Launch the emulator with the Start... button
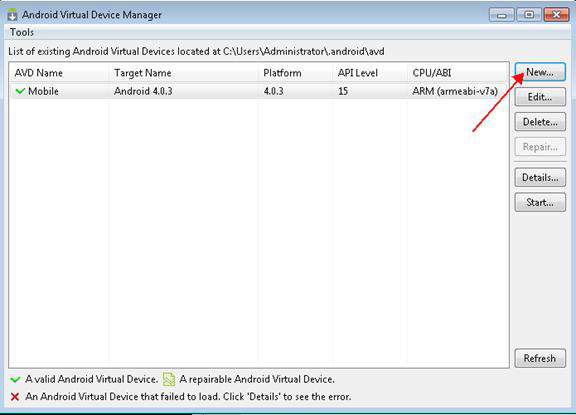The width and height of the screenshot is (576, 415). point(540,202)
